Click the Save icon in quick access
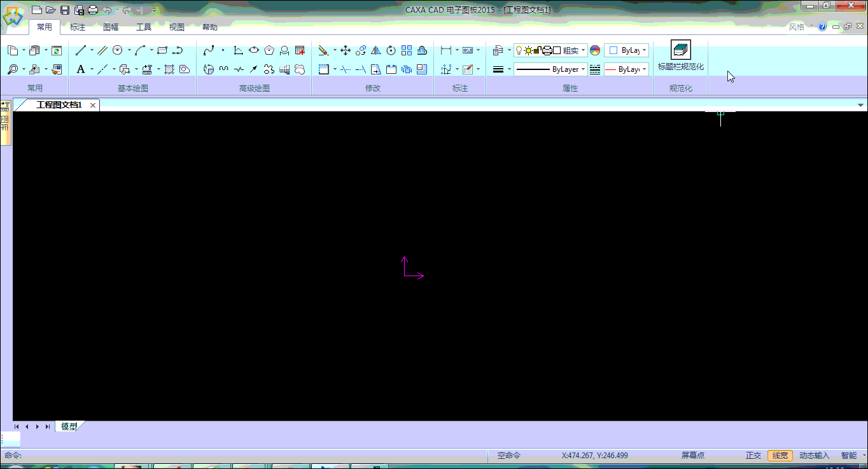This screenshot has width=868, height=469. tap(65, 10)
